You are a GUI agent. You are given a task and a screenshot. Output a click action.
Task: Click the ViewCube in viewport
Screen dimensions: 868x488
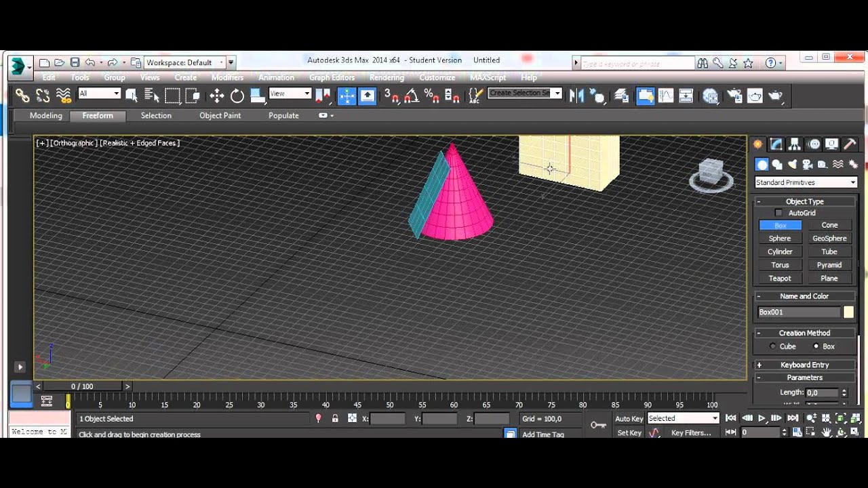(711, 174)
